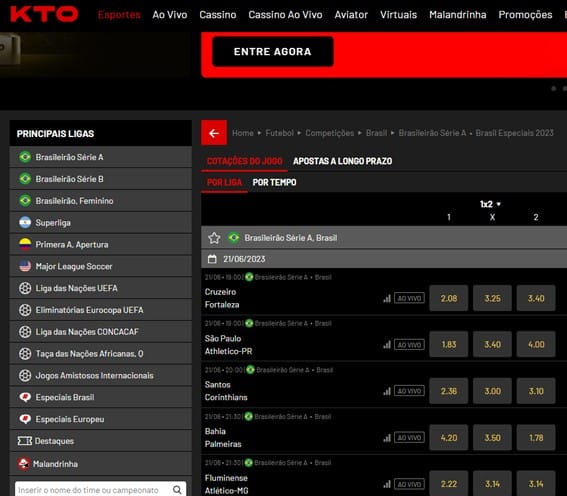The image size is (567, 496).
Task: Select the Por Liga tab
Action: [224, 182]
